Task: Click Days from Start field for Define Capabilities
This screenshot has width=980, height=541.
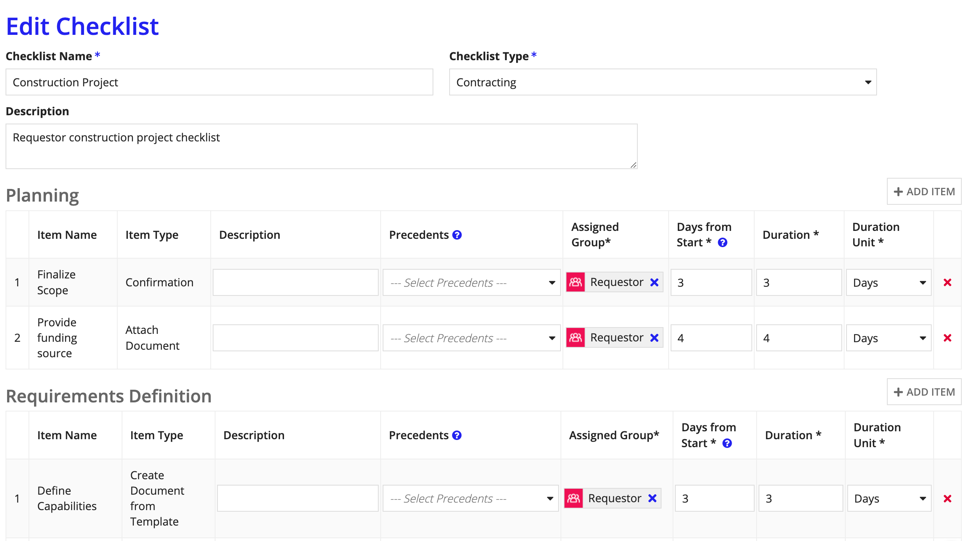Action: tap(715, 498)
